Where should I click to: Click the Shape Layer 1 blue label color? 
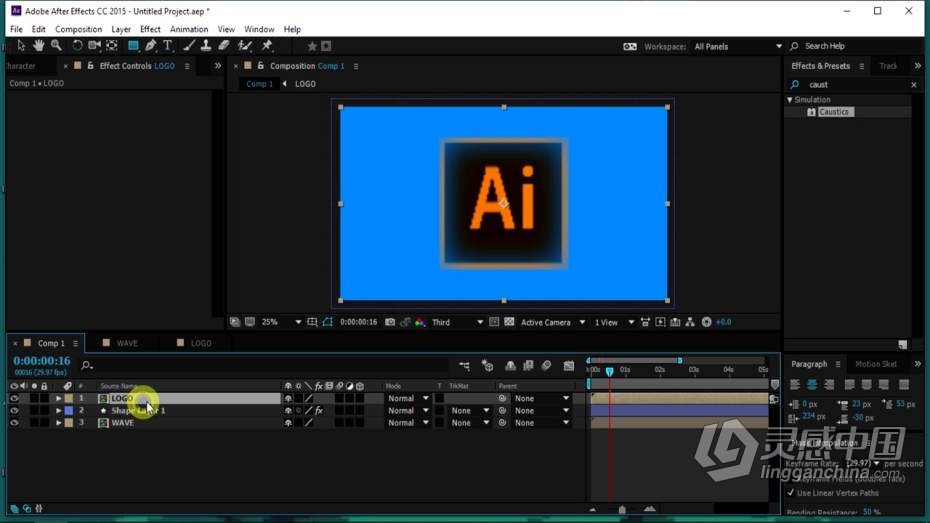[69, 410]
